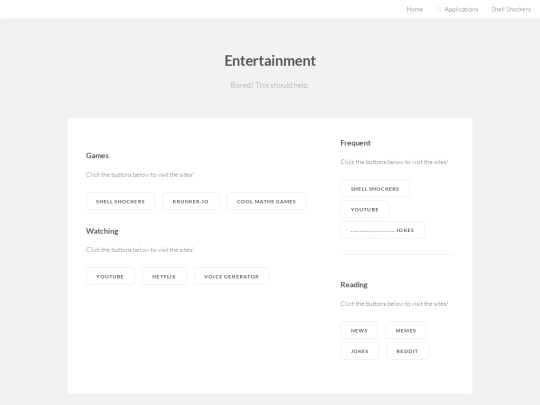This screenshot has width=540, height=405.
Task: Click the 'Bored? This should help.' subtitle
Action: [x=270, y=85]
